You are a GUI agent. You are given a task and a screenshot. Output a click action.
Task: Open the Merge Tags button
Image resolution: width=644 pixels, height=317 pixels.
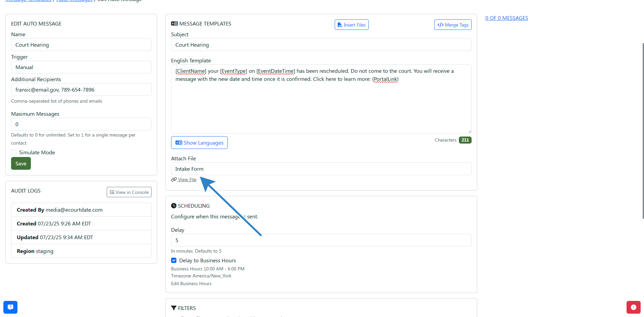[453, 25]
